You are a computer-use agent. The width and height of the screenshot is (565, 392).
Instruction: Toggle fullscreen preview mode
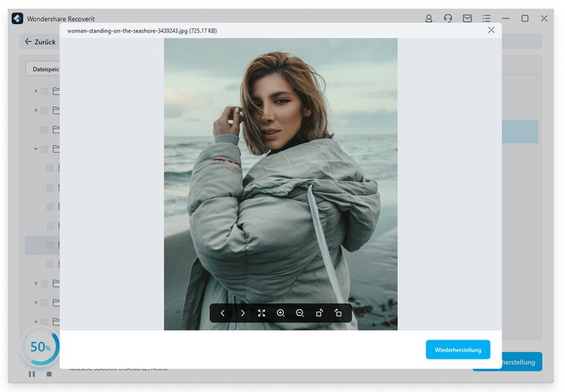261,313
